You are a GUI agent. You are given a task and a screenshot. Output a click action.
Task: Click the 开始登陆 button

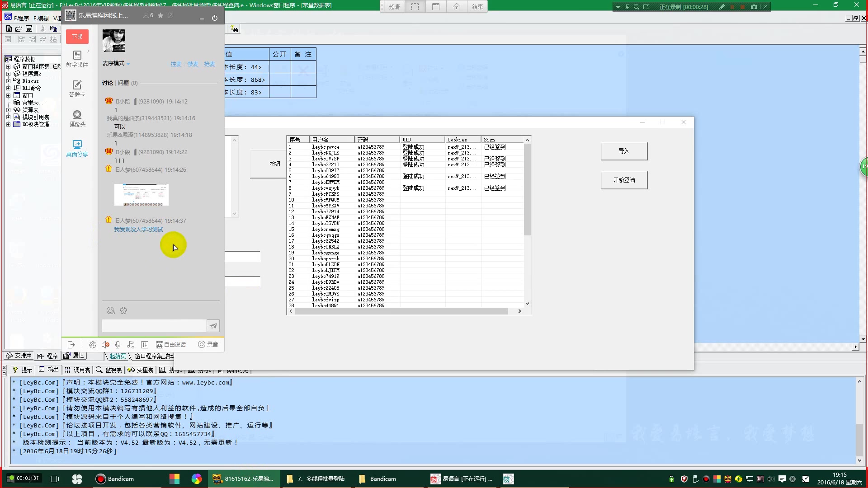tap(624, 180)
